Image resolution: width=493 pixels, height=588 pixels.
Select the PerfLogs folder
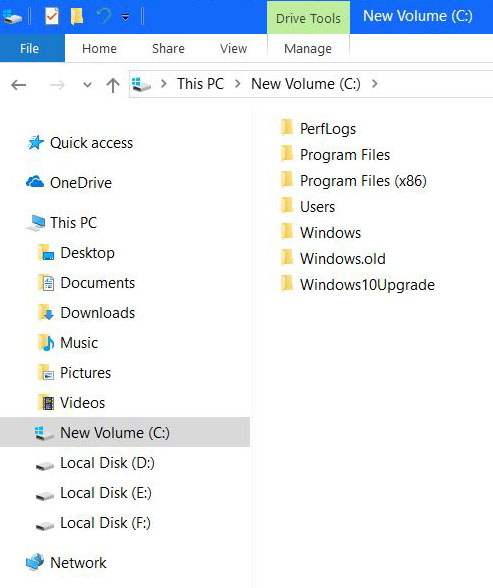coord(328,129)
